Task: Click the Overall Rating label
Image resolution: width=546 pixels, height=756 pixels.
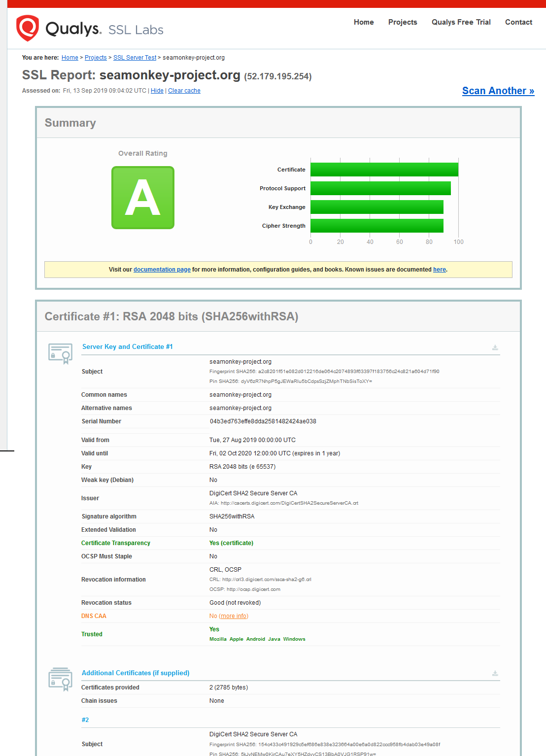Action: [x=143, y=153]
